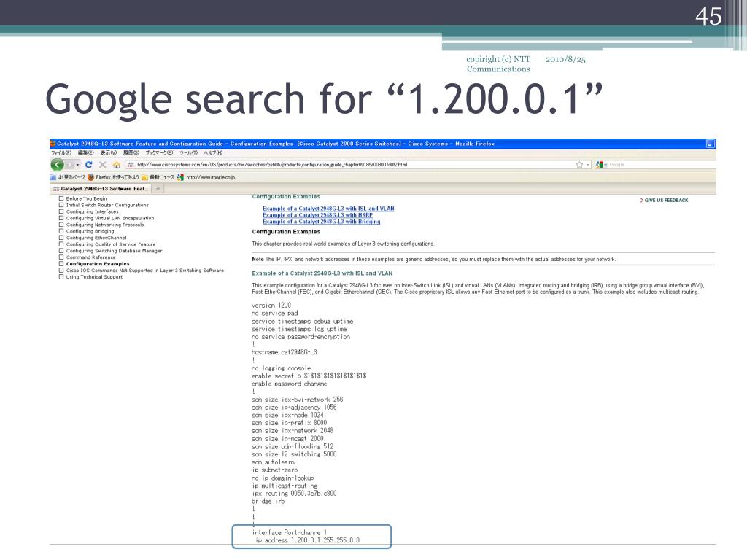The width and height of the screenshot is (747, 560).
Task: Open the google.co.jp bookmark
Action: [206, 177]
